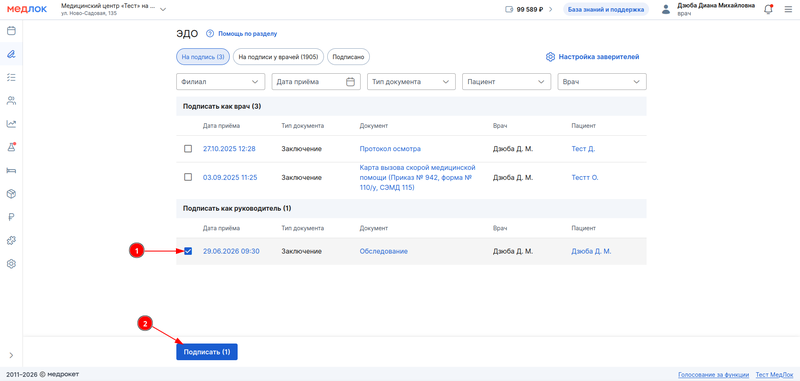Check the Протокол осмотра row checkbox
This screenshot has width=800, height=381.
pyautogui.click(x=188, y=149)
